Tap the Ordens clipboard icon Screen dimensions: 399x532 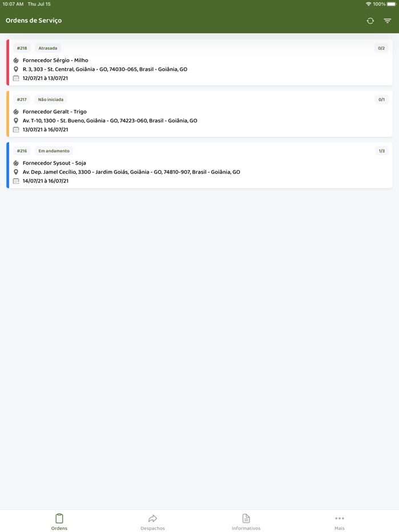pos(59,518)
